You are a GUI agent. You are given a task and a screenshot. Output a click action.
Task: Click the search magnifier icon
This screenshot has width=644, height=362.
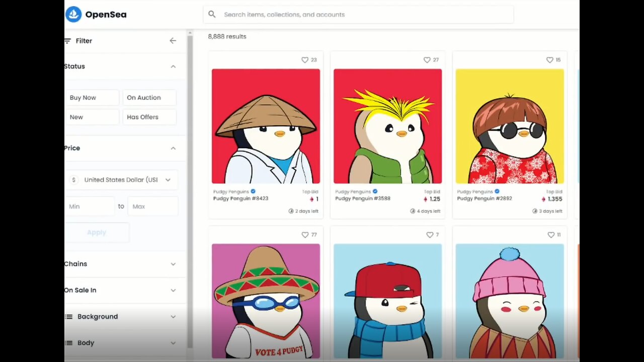(x=212, y=15)
